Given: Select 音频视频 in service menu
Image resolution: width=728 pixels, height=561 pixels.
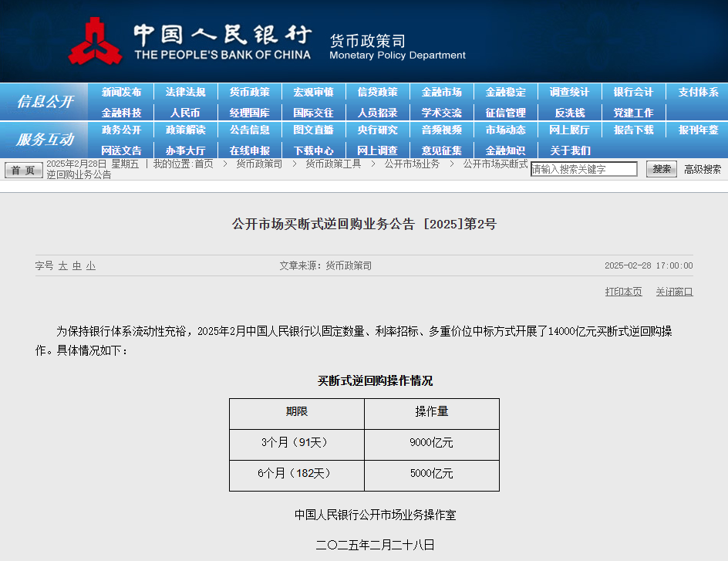Looking at the screenshot, I should coord(442,130).
